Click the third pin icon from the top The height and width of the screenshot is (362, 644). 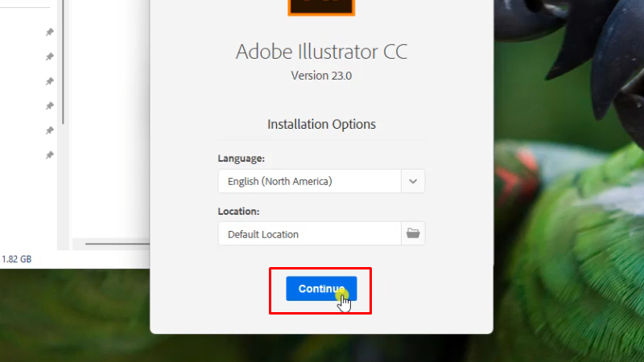pyautogui.click(x=49, y=81)
